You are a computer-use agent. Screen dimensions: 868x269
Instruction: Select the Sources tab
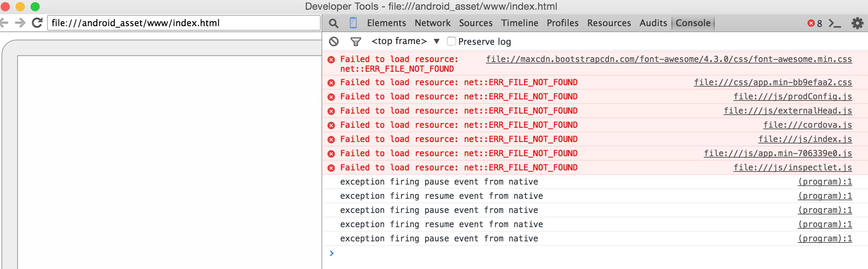(475, 23)
